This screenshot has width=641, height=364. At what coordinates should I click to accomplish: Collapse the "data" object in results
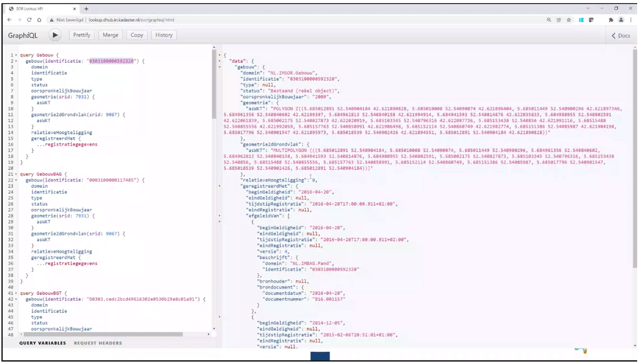click(220, 61)
